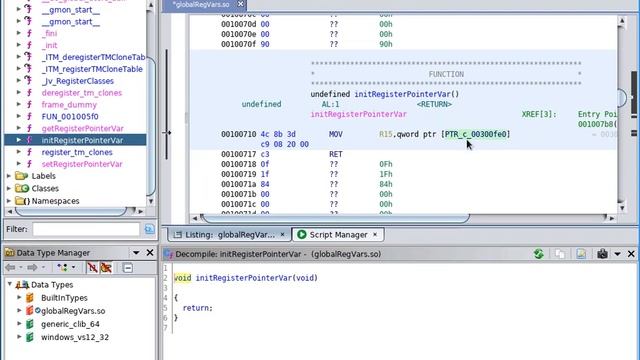This screenshot has width=640, height=360.
Task: Click the Labels folder icon
Action: click(21, 176)
